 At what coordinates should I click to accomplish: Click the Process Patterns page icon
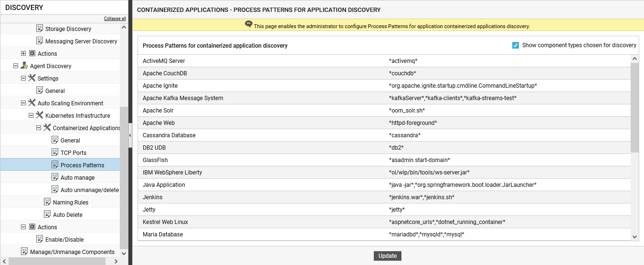coord(55,165)
